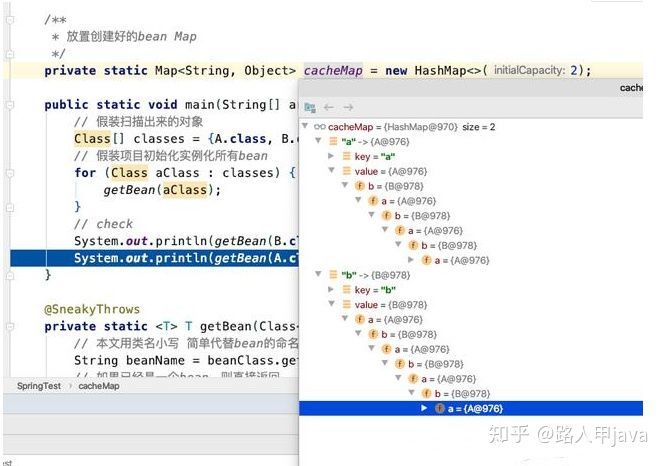Collapse b node directly under value = {A@976}
Screen dimensions: 666x466
pyautogui.click(x=345, y=185)
